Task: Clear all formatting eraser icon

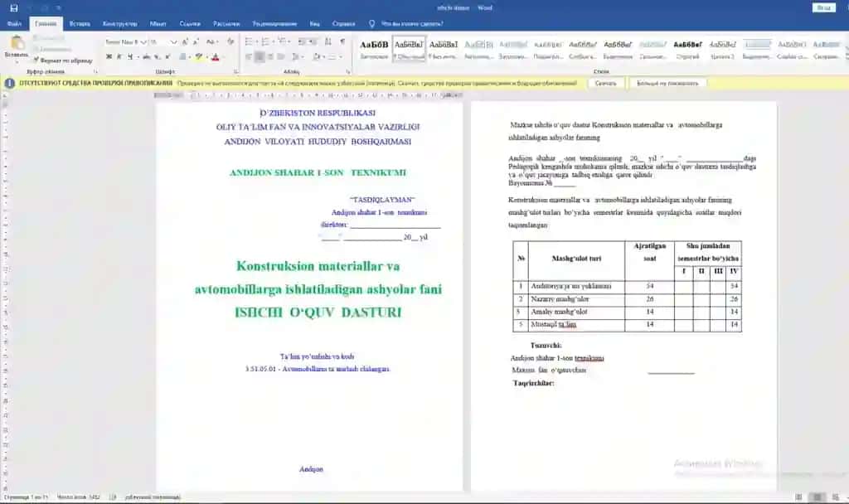Action: (230, 41)
